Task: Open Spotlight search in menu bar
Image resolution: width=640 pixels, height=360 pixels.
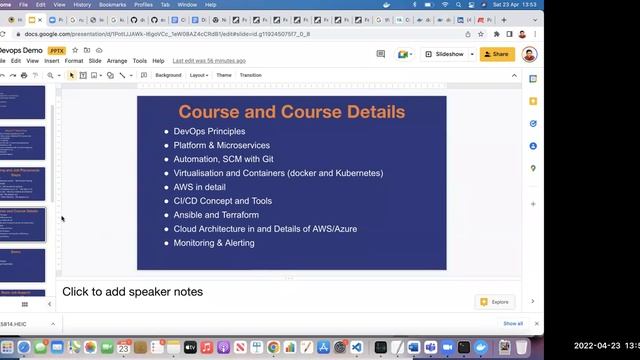Action: [458, 5]
